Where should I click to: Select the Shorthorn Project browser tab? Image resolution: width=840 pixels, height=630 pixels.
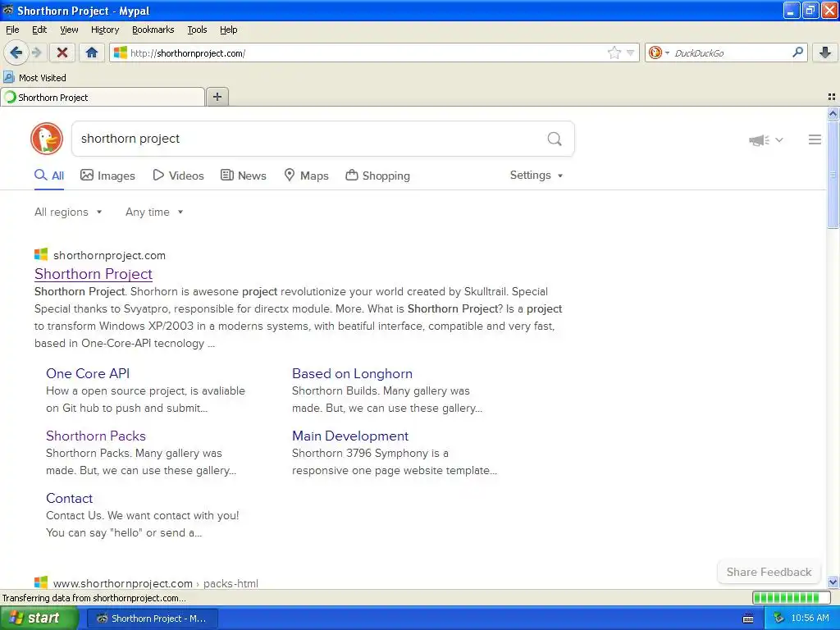tap(103, 98)
